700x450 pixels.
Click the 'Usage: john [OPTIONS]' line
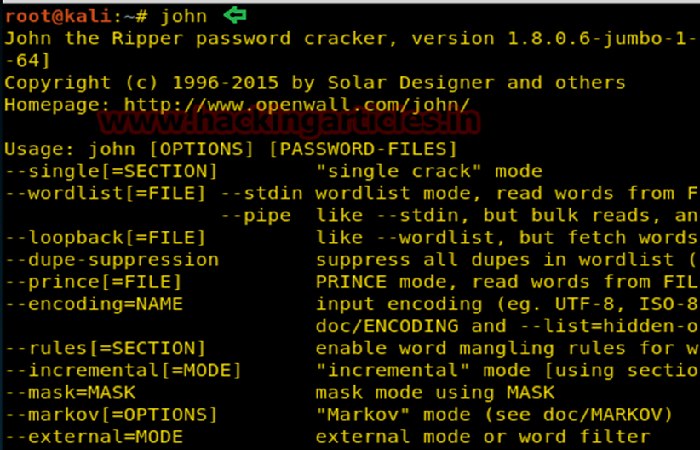coord(231,149)
